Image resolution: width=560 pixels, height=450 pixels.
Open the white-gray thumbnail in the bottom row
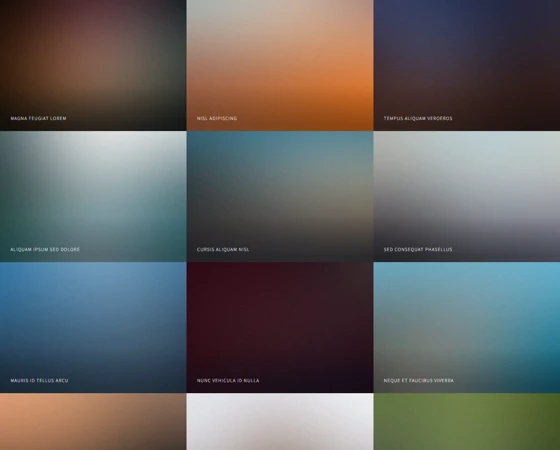click(x=280, y=421)
